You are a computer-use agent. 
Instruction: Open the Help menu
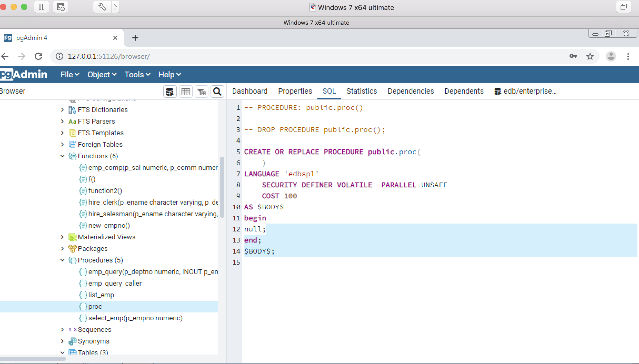(x=169, y=74)
